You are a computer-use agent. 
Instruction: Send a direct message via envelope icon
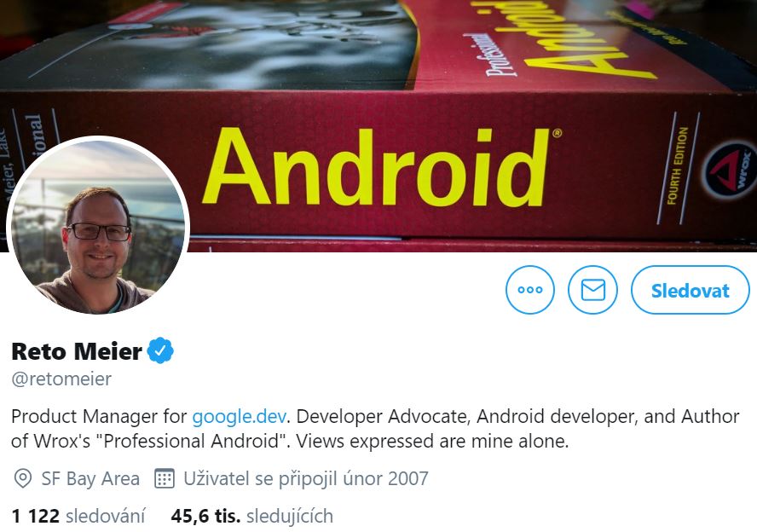coord(592,290)
